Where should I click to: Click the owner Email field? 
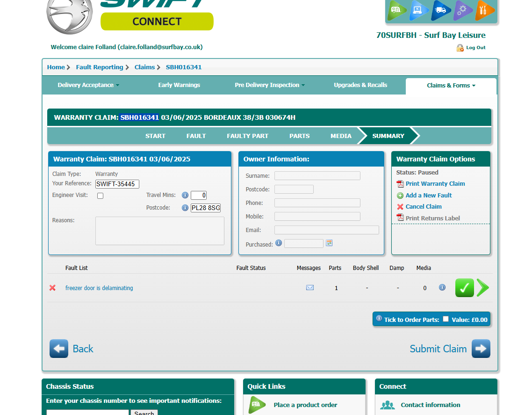click(327, 230)
